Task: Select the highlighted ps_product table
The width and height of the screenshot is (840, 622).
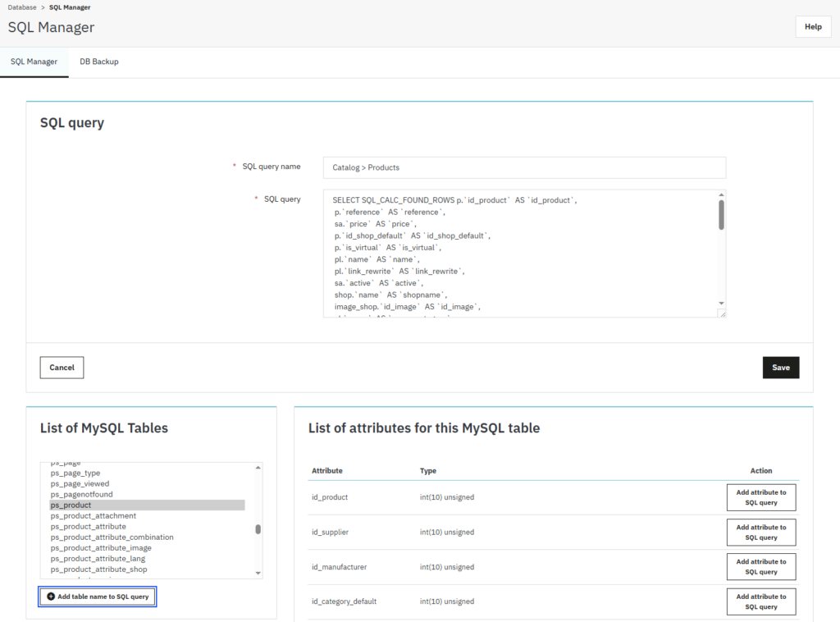Action: pos(148,505)
